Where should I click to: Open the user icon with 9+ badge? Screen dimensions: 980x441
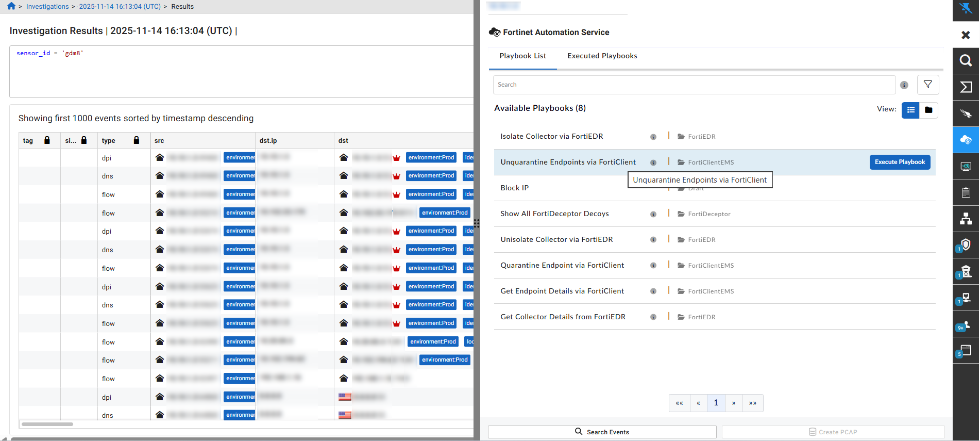[965, 325]
